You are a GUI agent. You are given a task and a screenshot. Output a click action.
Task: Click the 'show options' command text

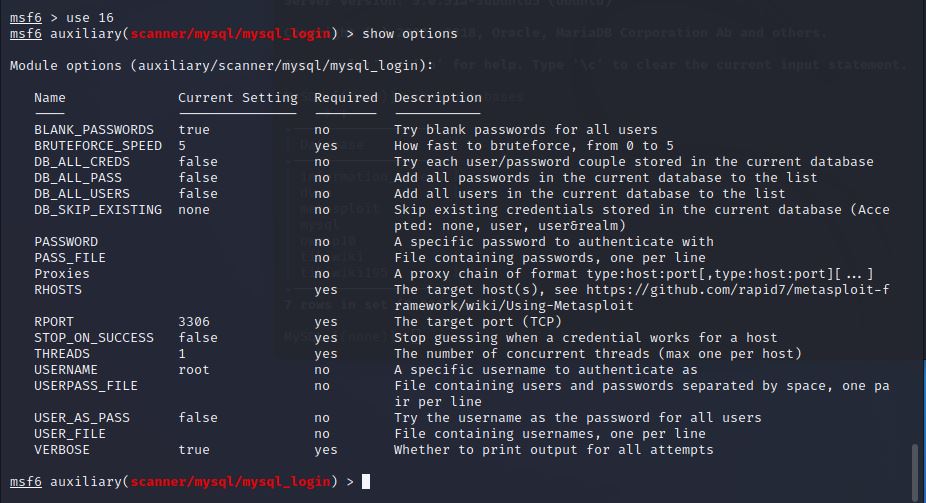tap(410, 34)
